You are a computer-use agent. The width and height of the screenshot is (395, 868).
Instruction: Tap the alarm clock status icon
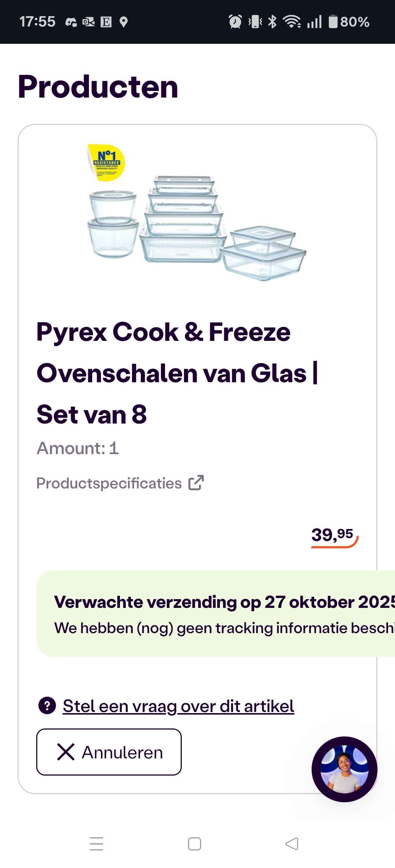(x=235, y=22)
